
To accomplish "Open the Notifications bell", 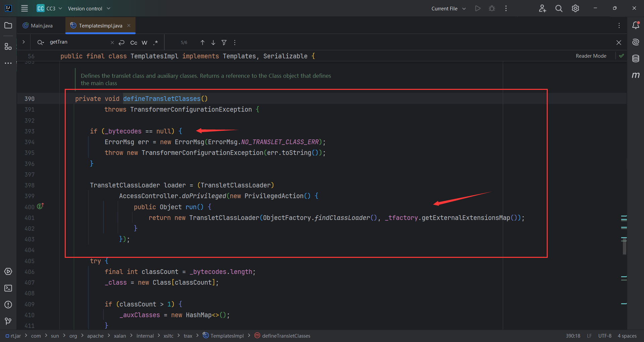I will point(636,25).
